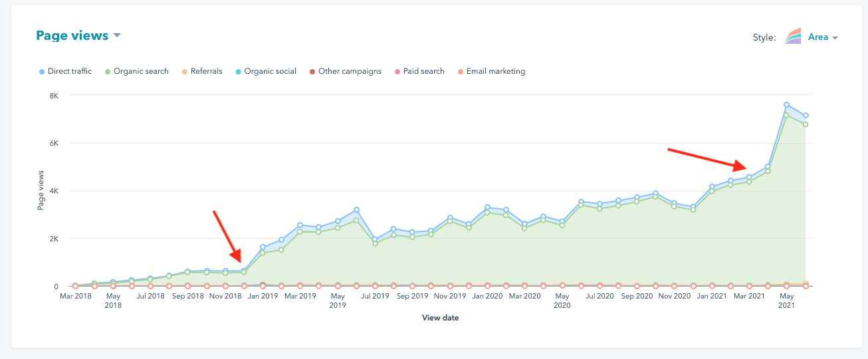
Task: Toggle Email marketing legend item
Action: tap(495, 71)
